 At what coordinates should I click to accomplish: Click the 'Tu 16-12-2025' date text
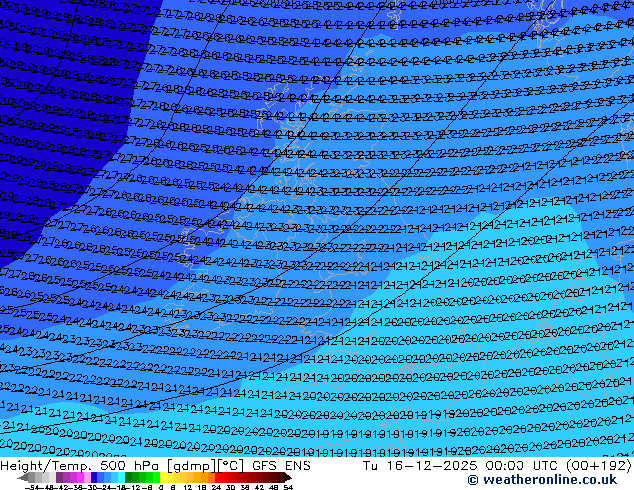coord(420,466)
